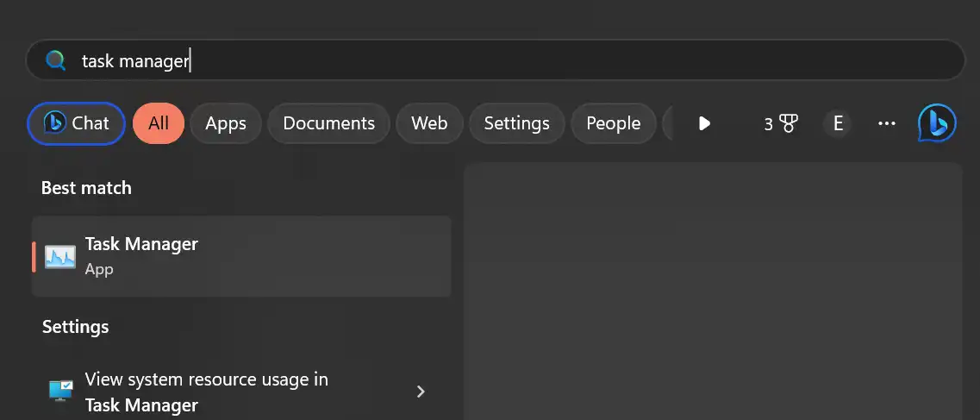This screenshot has width=980, height=420.
Task: Open the Task Manager app result
Action: click(x=241, y=256)
